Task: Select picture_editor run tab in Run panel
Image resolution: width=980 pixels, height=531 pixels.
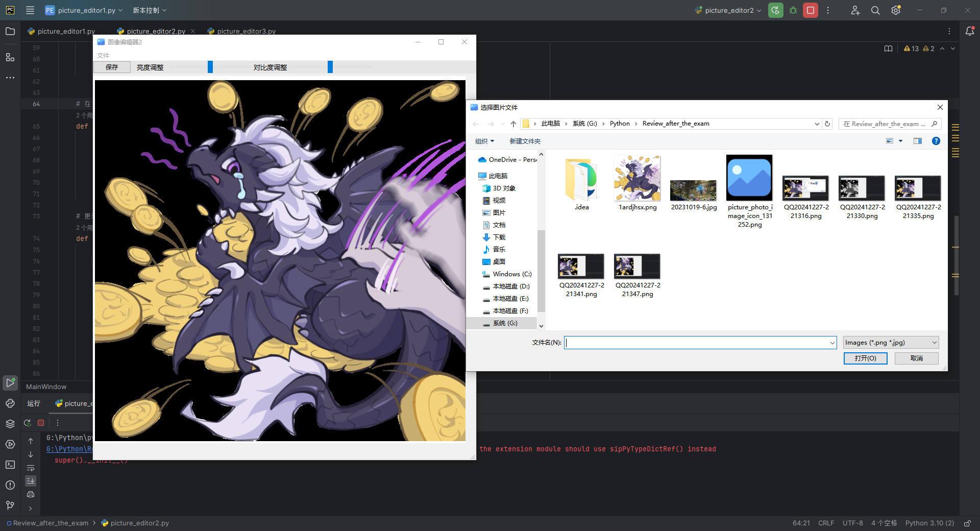Action: (x=74, y=403)
